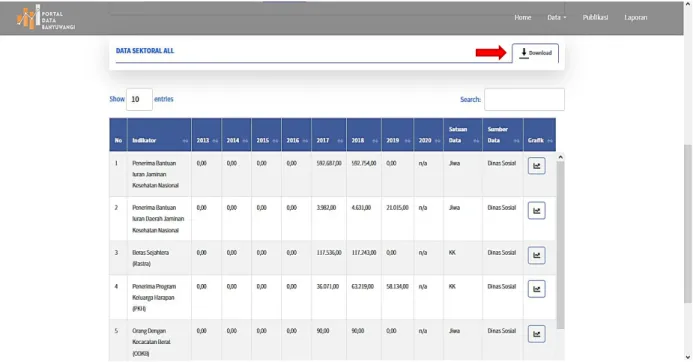
Task: Sort table by Satuan Data column
Action: pos(463,135)
